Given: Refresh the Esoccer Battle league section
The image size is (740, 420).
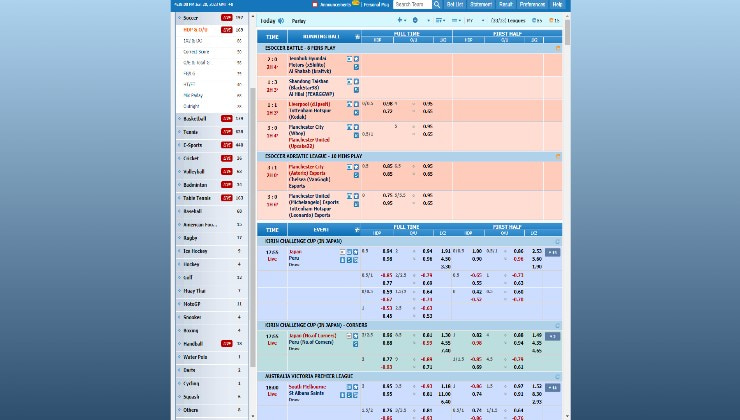Looking at the screenshot, I should pos(558,48).
